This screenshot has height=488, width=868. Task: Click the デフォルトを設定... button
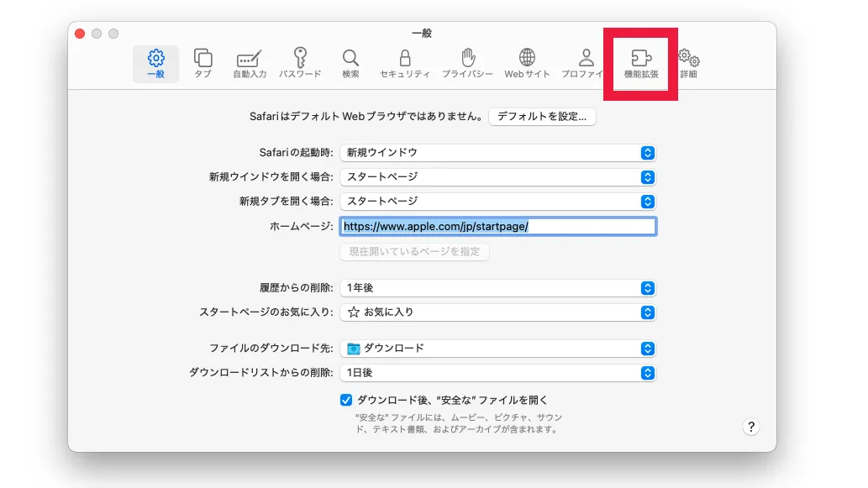point(542,117)
